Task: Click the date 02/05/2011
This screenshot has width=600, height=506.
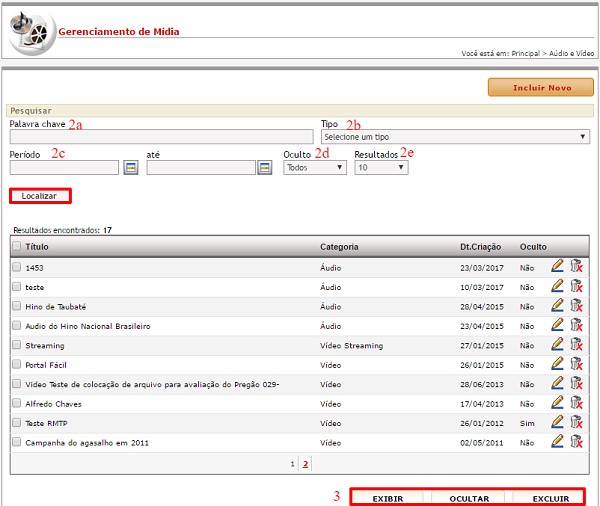Action: click(482, 443)
